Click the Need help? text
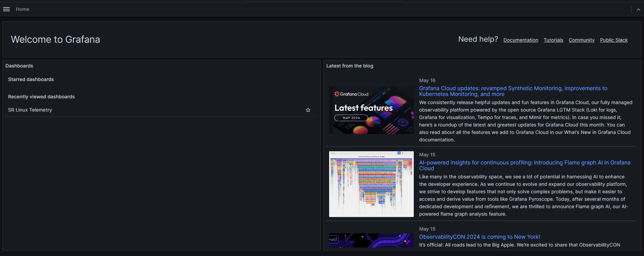644x256 pixels. [x=478, y=39]
